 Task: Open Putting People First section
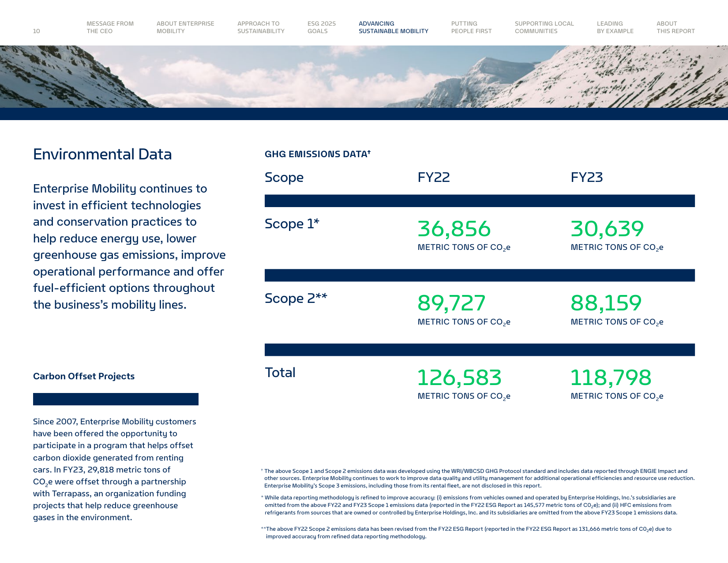[471, 27]
